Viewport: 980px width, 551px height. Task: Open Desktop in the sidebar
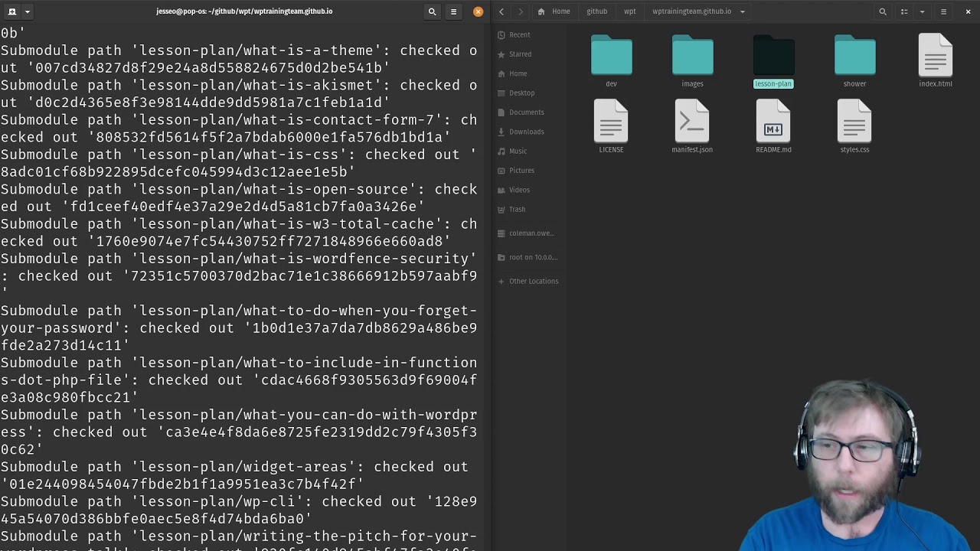point(521,93)
